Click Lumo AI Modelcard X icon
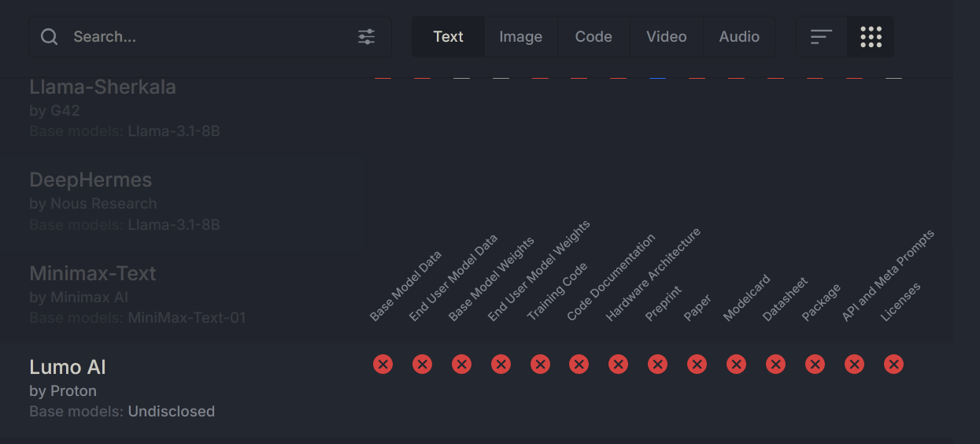Image resolution: width=980 pixels, height=444 pixels. (737, 364)
